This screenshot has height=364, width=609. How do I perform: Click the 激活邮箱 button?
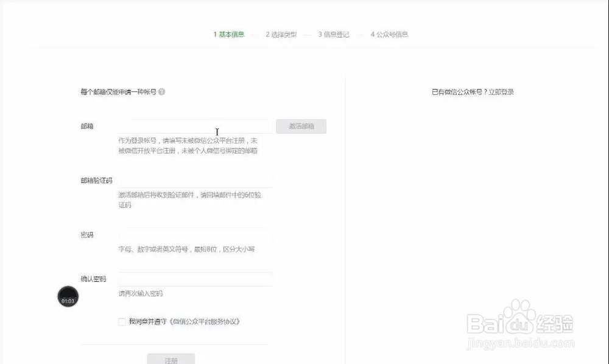click(301, 126)
